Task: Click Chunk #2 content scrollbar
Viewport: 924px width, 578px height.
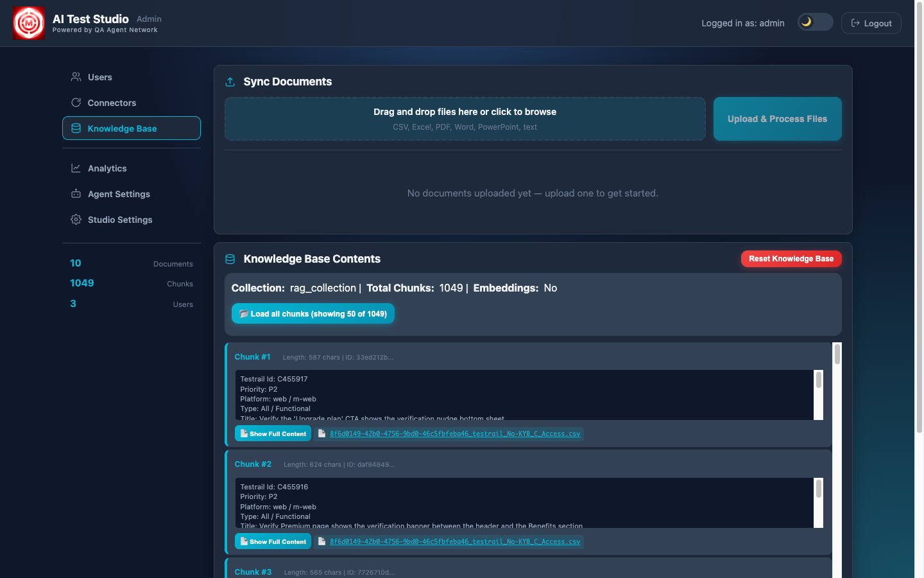Action: pos(819,503)
